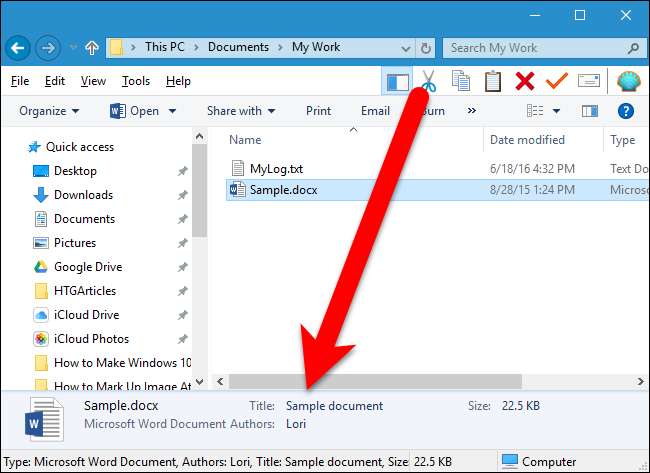The width and height of the screenshot is (650, 473).
Task: Click Documents in address breadcrumb
Action: click(238, 47)
